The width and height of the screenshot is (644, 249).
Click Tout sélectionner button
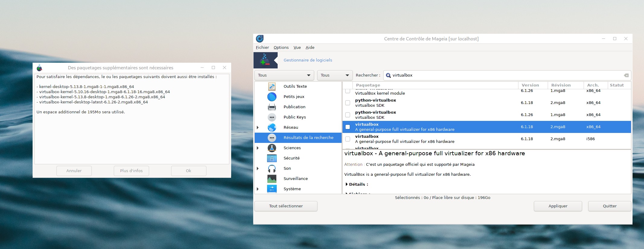coord(286,206)
